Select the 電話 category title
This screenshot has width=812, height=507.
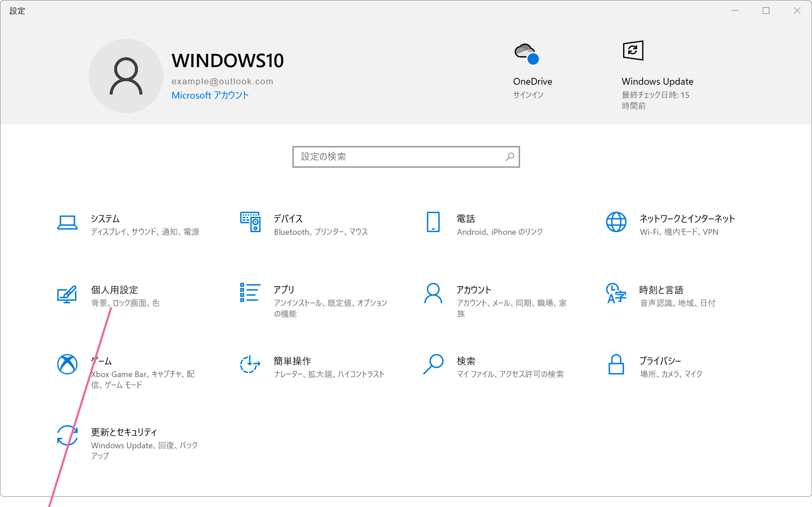466,219
